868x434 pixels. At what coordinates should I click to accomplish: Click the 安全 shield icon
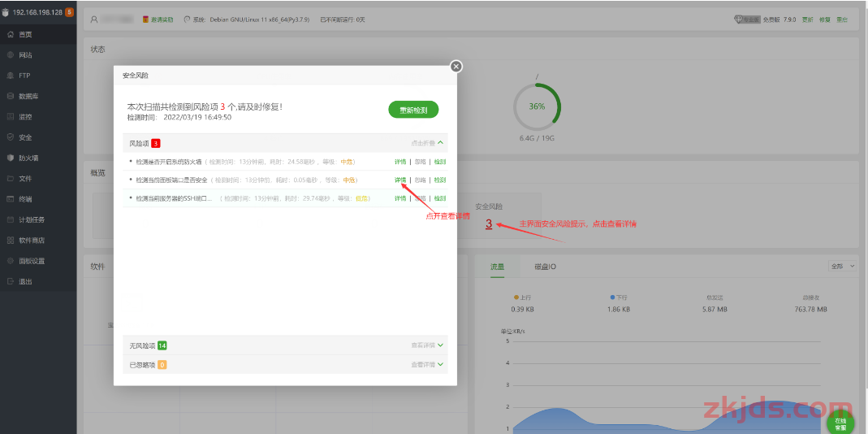(x=10, y=137)
